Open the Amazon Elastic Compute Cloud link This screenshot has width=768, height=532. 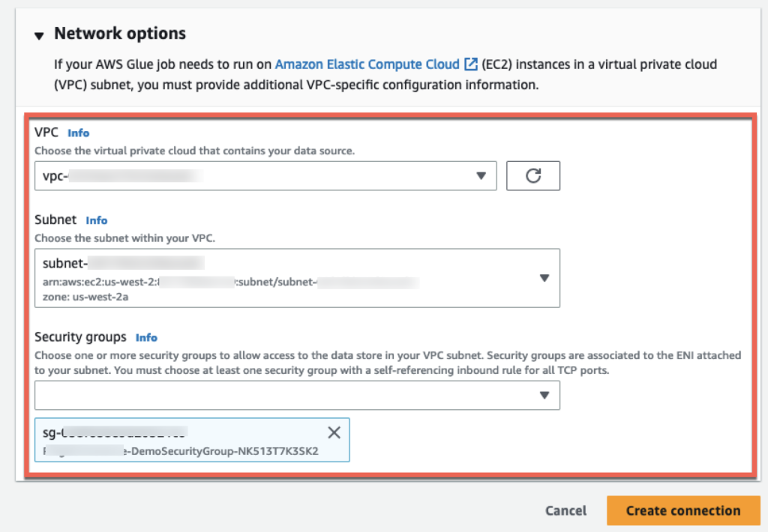pos(369,64)
